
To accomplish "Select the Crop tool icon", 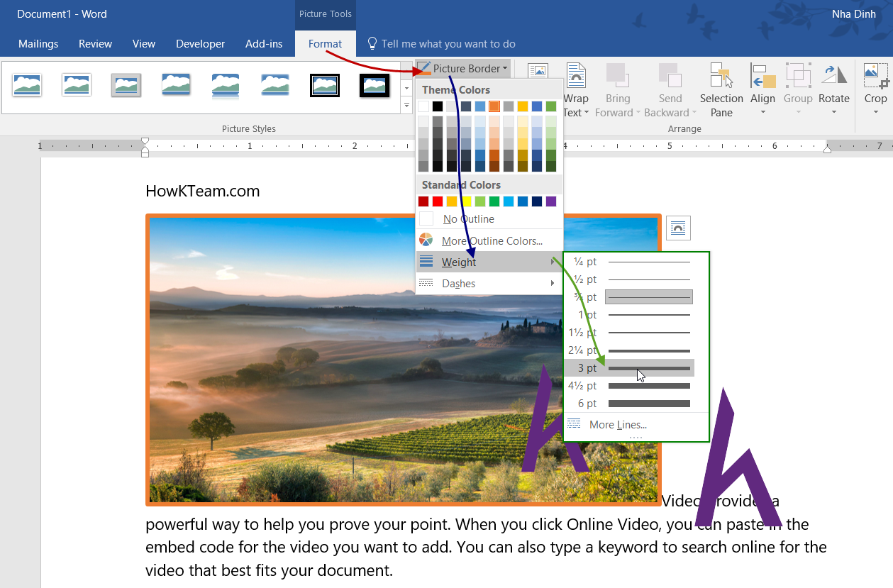I will (876, 75).
